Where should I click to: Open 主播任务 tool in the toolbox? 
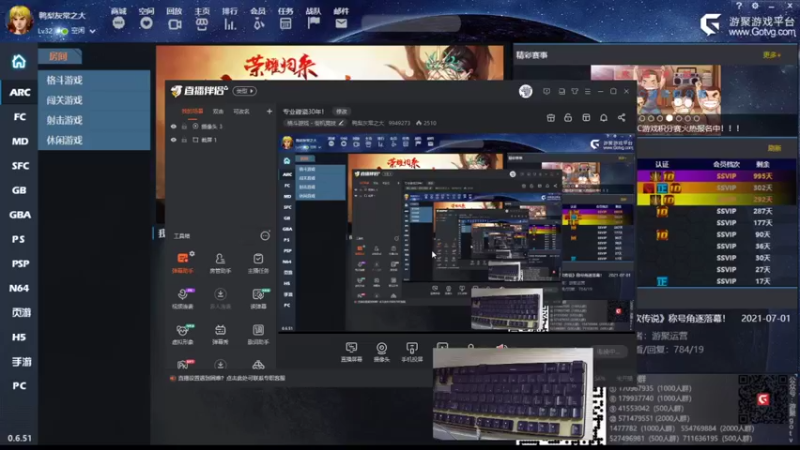(258, 263)
